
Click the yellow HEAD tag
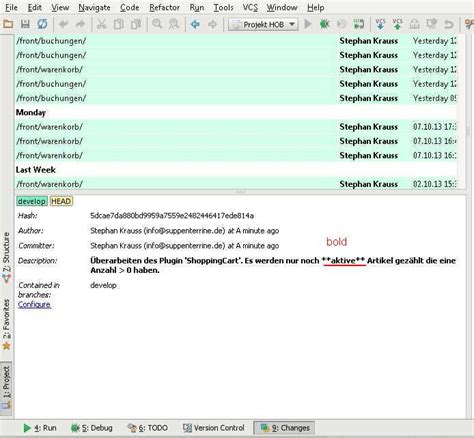pos(61,201)
